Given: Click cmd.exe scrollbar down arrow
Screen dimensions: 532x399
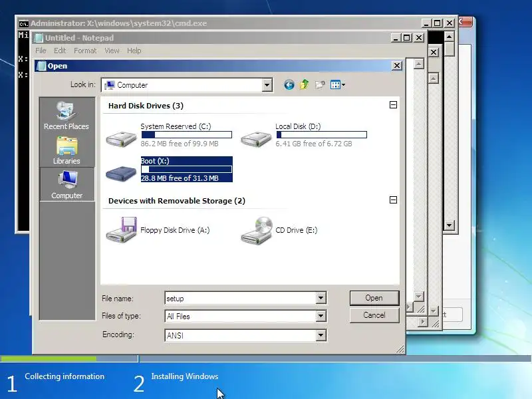Looking at the screenshot, I should point(450,225).
